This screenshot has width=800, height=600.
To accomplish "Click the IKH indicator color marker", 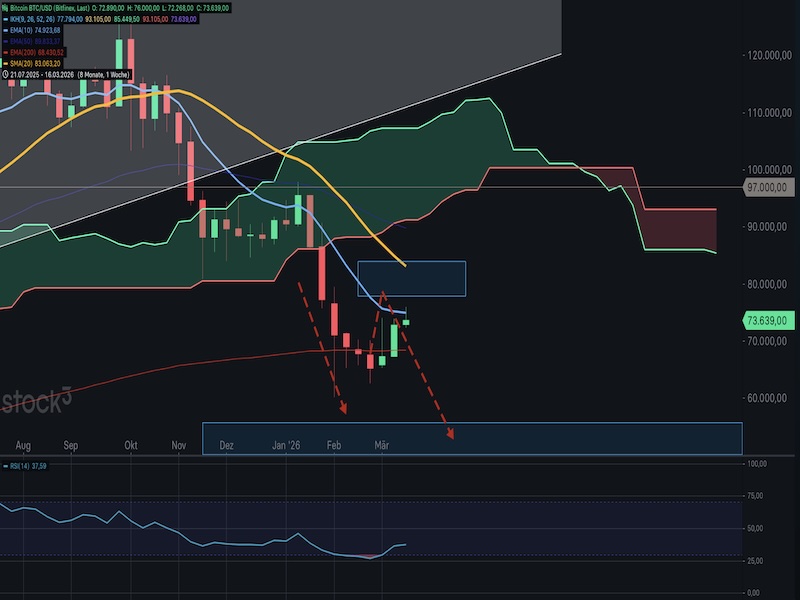I will click(5, 19).
